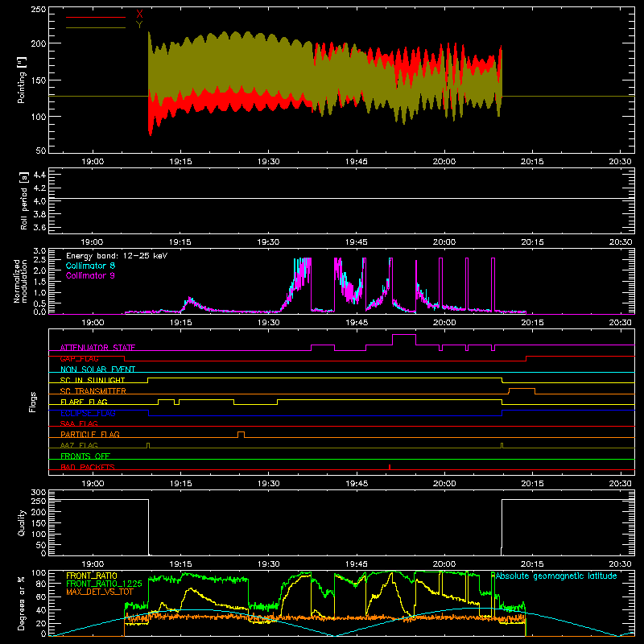
Task: Click the 250 tick on Pointing axis
Action: pos(39,9)
